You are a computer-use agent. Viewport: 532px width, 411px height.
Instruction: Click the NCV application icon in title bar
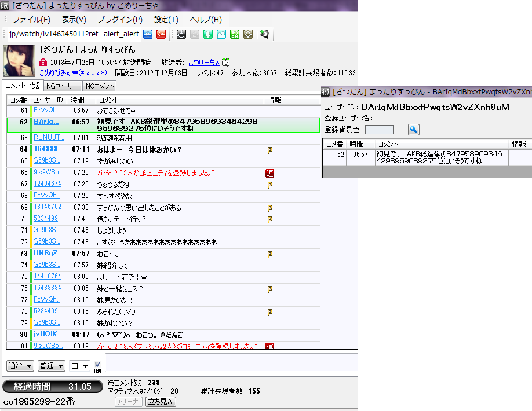point(5,5)
